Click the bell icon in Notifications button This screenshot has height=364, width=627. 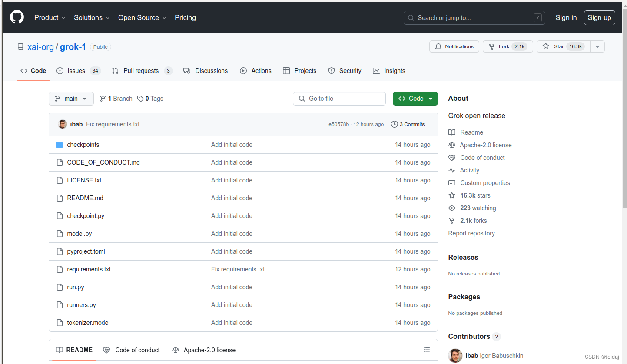click(x=438, y=46)
